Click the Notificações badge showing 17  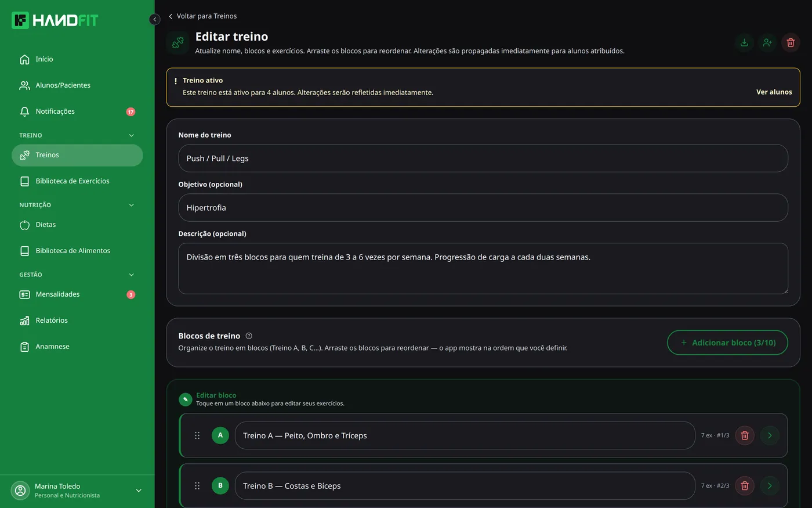point(130,111)
